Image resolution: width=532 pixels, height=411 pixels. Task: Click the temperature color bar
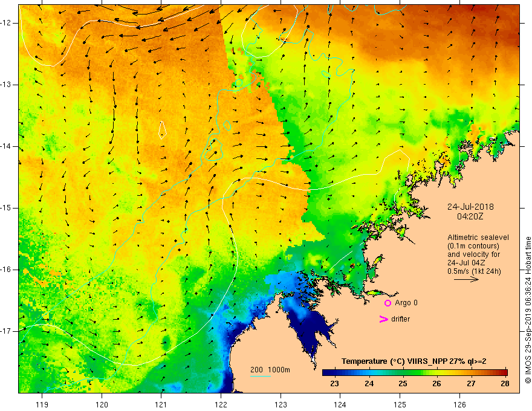click(x=415, y=372)
